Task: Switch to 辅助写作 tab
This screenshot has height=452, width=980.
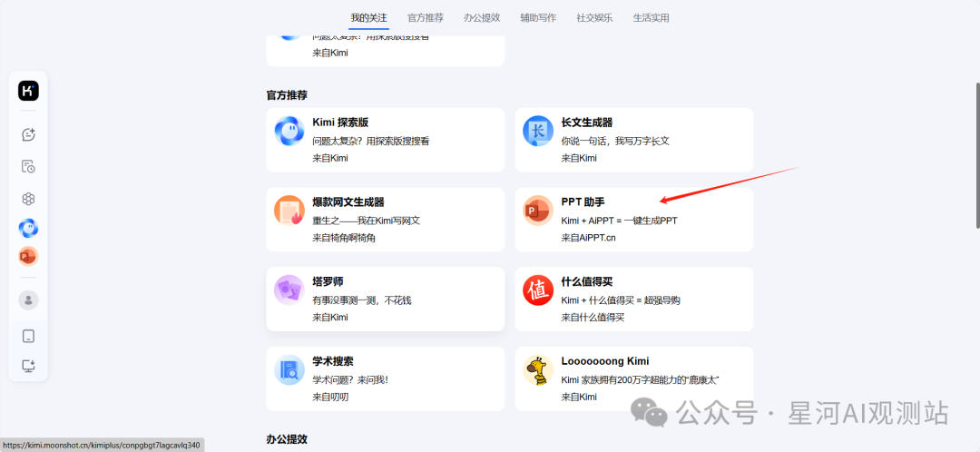Action: coord(538,17)
